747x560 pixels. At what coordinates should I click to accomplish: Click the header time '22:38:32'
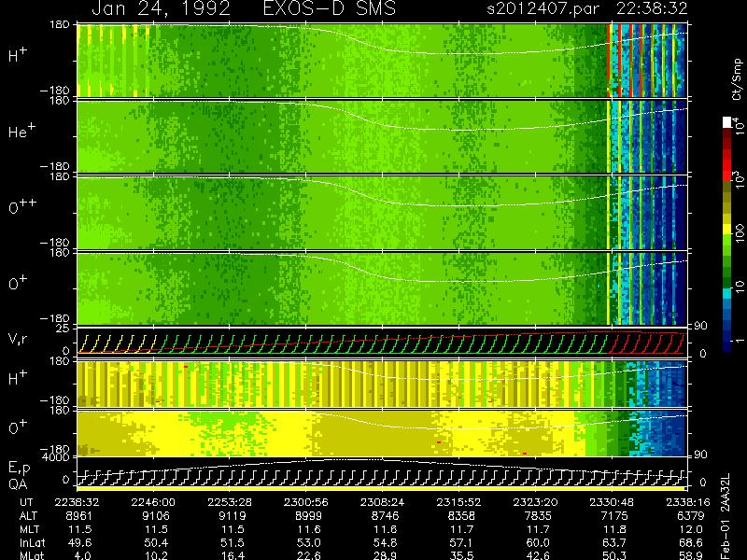point(652,8)
